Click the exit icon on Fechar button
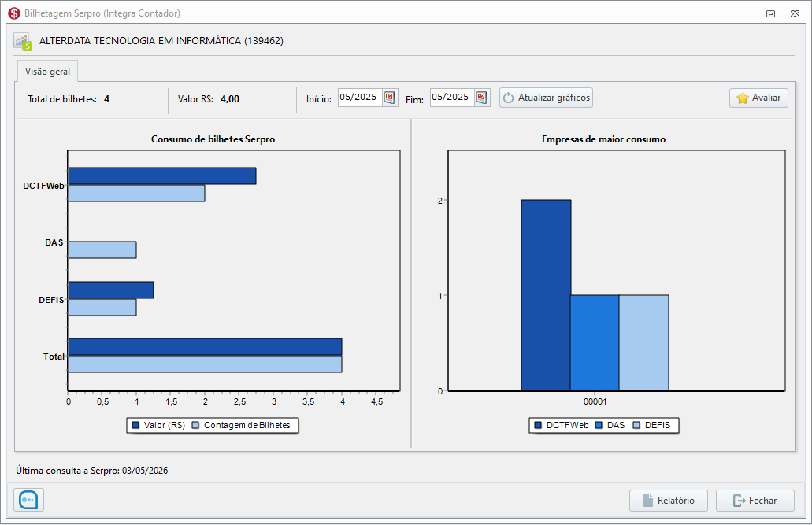Screen dimensions: 812x525 click(739, 501)
